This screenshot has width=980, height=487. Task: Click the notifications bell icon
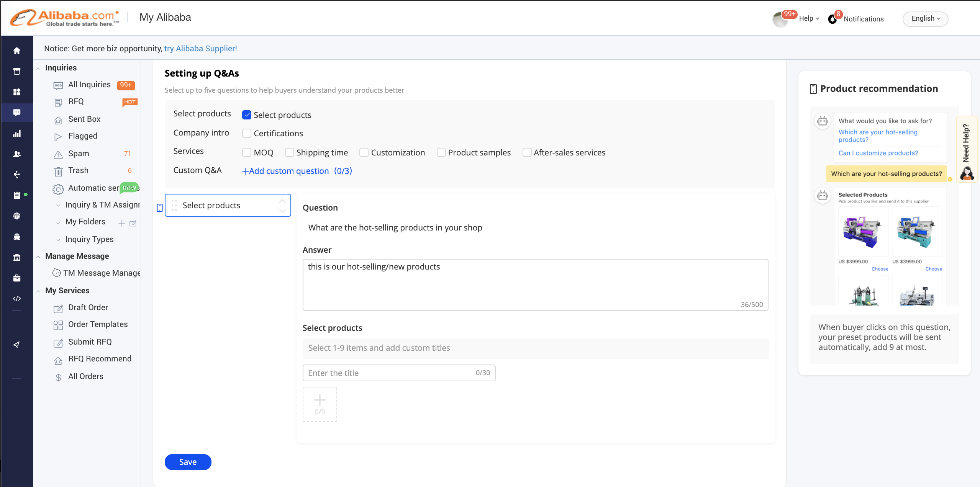point(832,19)
